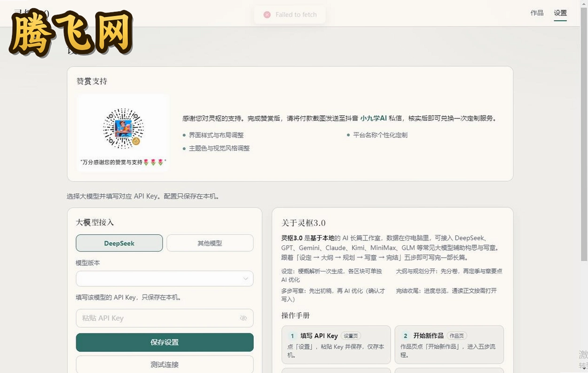The width and height of the screenshot is (588, 373).
Task: Focus the 粘贴 API Key input field
Action: [165, 318]
